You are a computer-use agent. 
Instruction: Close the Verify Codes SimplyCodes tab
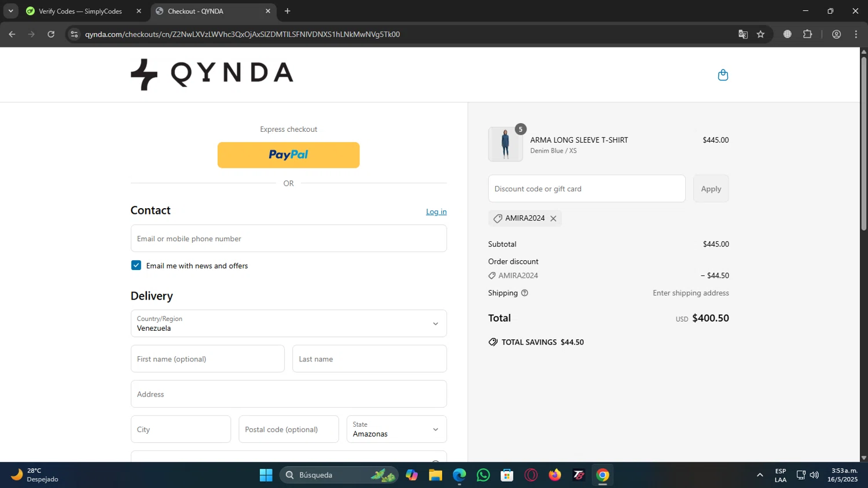click(139, 11)
